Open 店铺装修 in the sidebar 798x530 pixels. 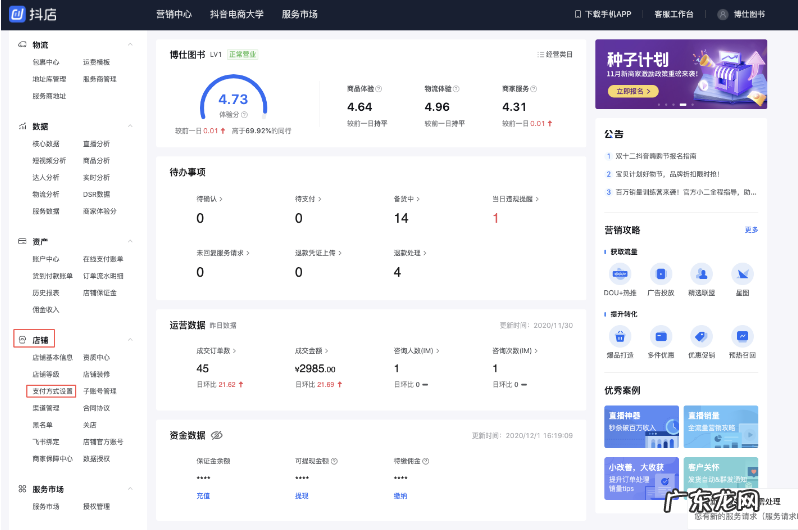click(96, 374)
